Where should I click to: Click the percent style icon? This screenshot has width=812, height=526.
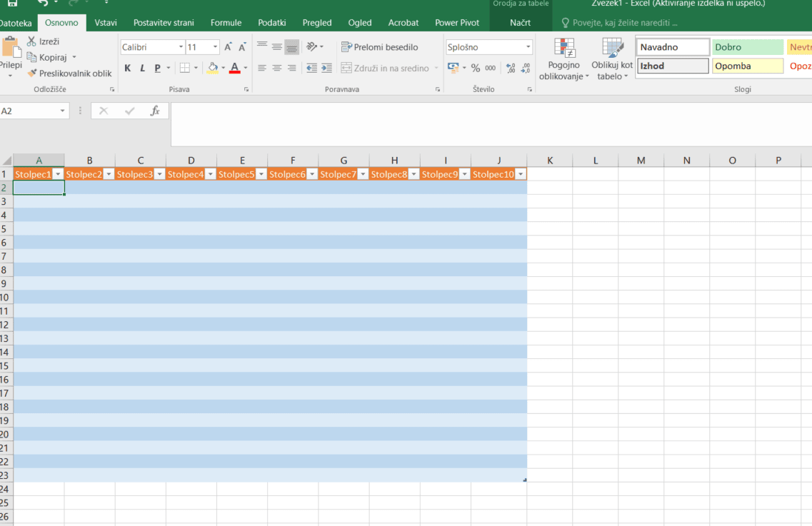coord(476,69)
